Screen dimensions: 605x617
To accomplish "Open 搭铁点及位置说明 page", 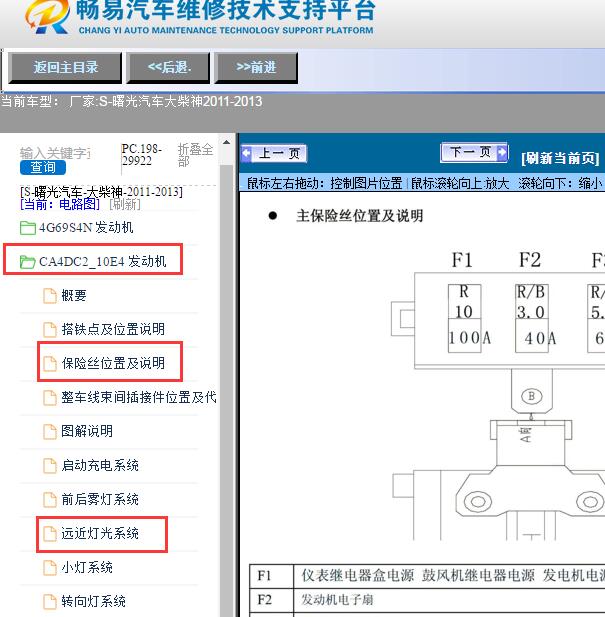I will (x=113, y=329).
